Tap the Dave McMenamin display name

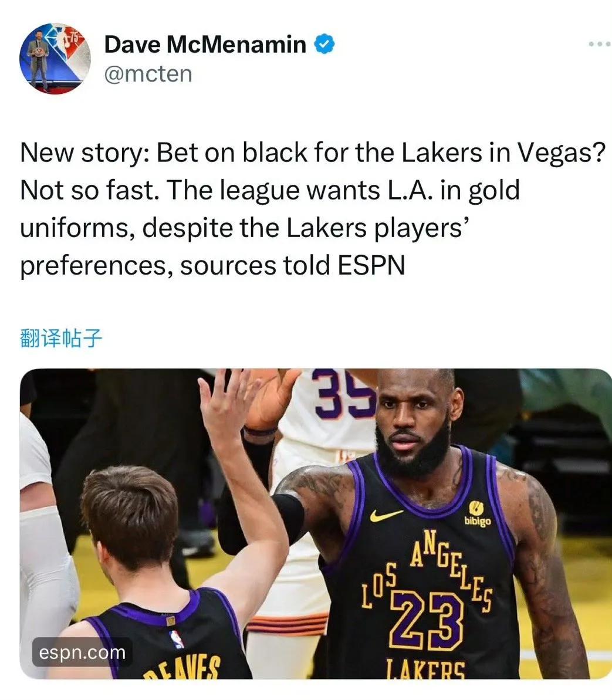coord(205,44)
